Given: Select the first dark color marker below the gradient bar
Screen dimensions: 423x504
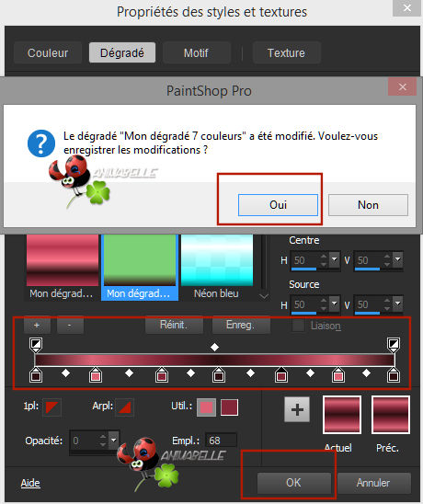Looking at the screenshot, I should click(36, 375).
